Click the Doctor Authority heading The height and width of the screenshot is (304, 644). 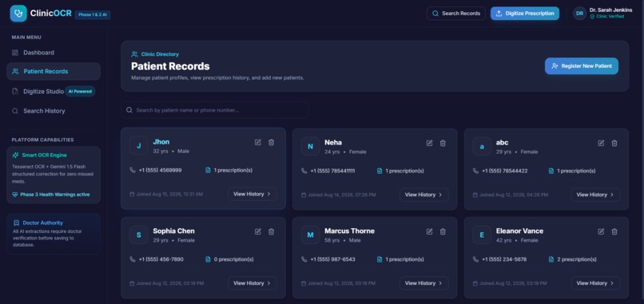tap(42, 223)
